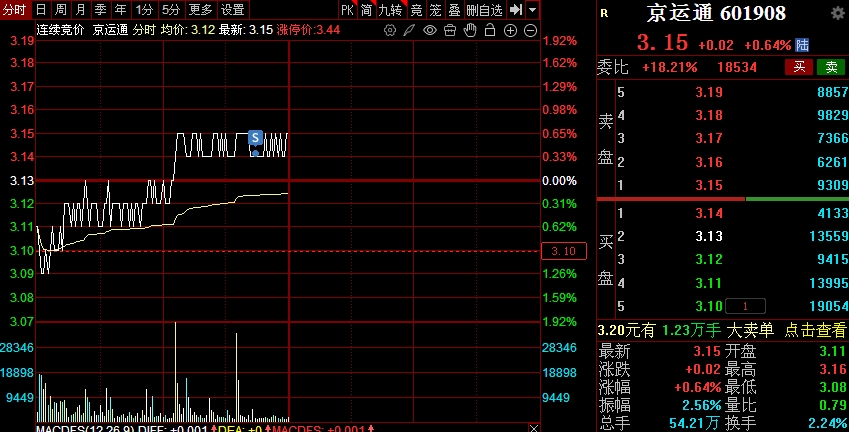Viewport: 849px width, 432px height.
Task: Click the red 买 buy button
Action: [799, 67]
